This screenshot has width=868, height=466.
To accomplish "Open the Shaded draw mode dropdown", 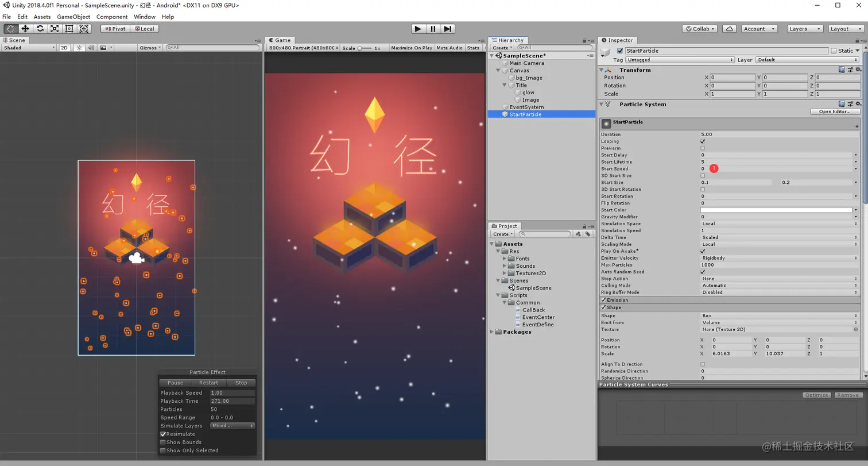I will coord(29,48).
